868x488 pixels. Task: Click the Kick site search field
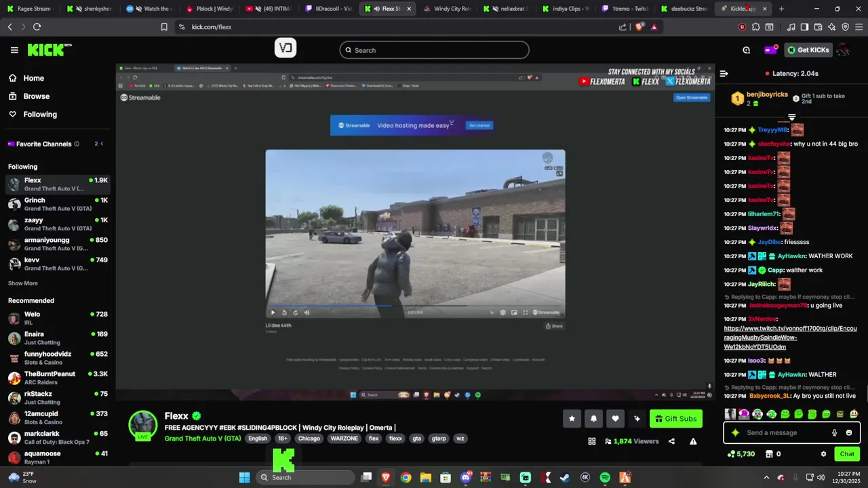click(434, 50)
